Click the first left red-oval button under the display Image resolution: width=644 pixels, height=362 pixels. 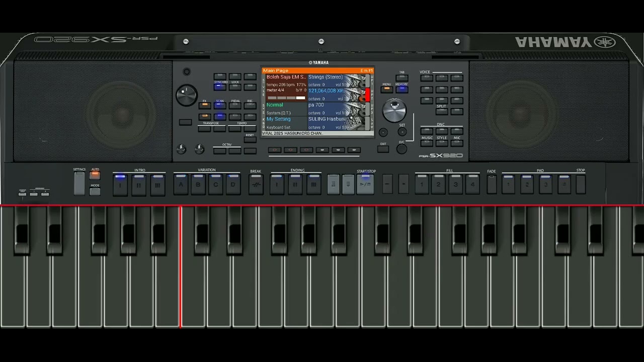[x=275, y=150]
